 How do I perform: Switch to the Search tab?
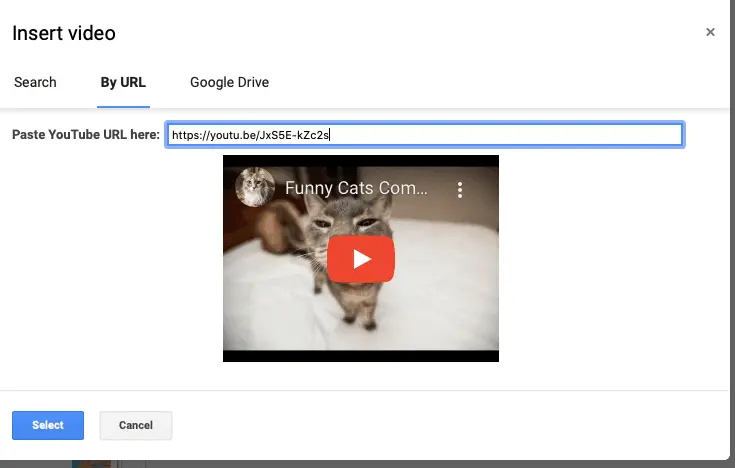[35, 83]
